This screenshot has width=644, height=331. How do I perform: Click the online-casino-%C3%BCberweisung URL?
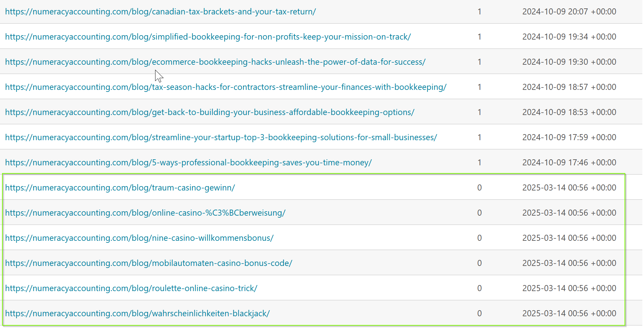pos(145,213)
